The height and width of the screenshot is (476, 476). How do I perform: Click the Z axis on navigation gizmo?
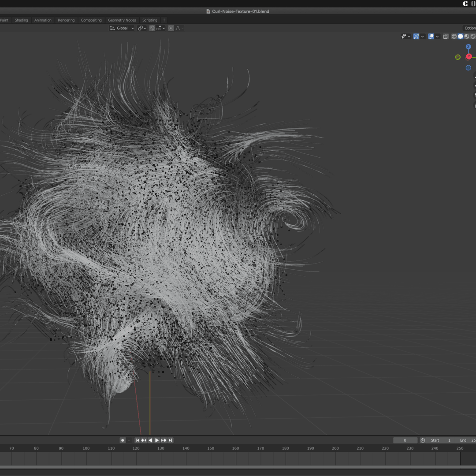[x=469, y=47]
